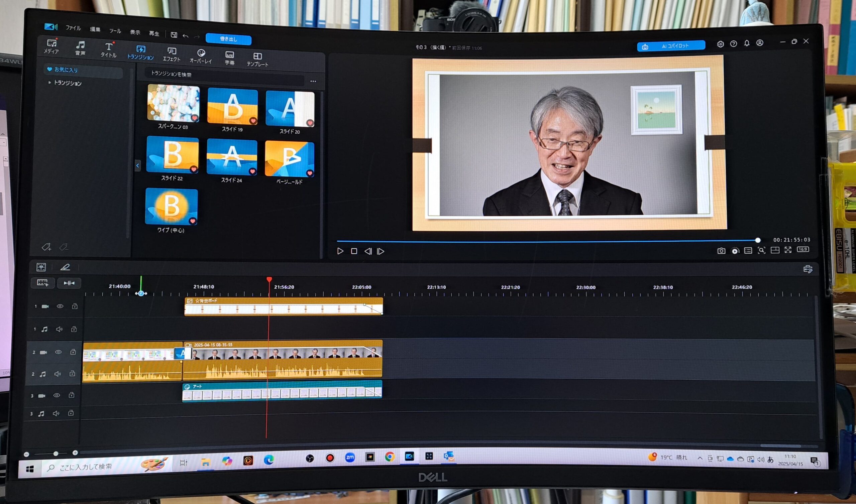Open the three-dot library options menu
The height and width of the screenshot is (504, 856).
click(313, 81)
